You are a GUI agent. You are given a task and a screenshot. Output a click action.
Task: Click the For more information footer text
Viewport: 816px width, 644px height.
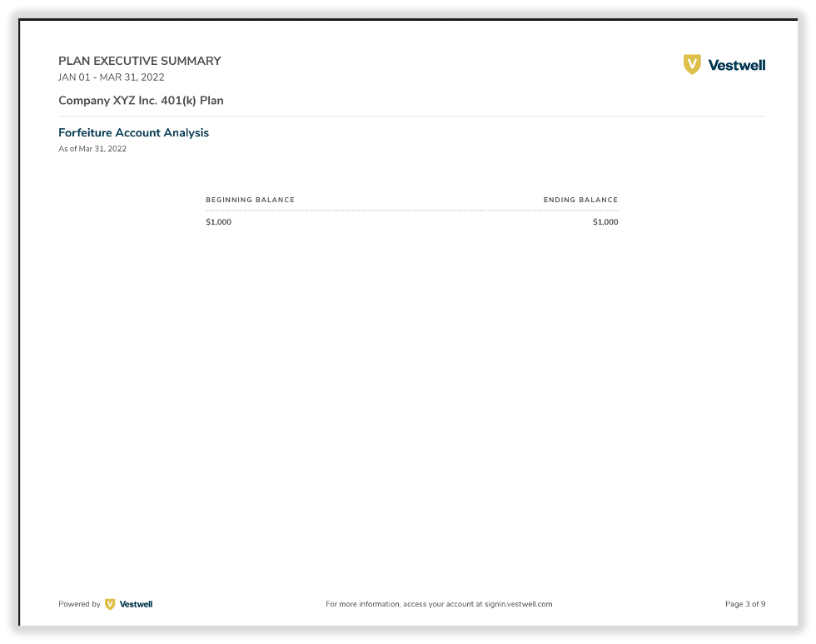point(439,604)
